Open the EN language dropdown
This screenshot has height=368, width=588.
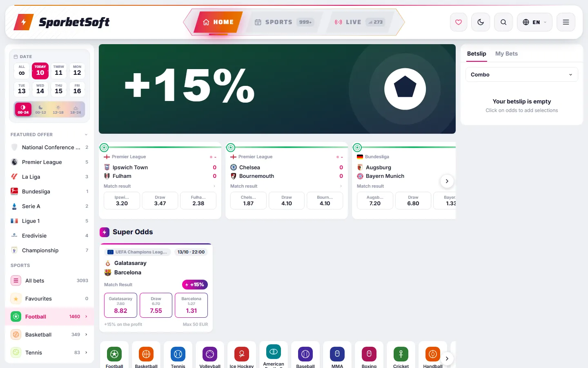point(535,22)
